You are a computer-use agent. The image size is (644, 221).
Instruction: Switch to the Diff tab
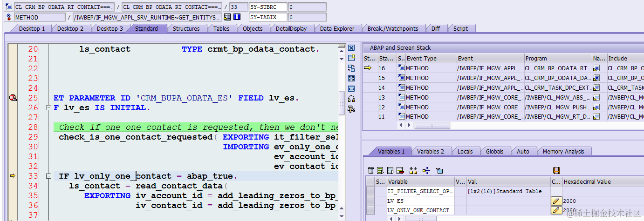point(436,28)
